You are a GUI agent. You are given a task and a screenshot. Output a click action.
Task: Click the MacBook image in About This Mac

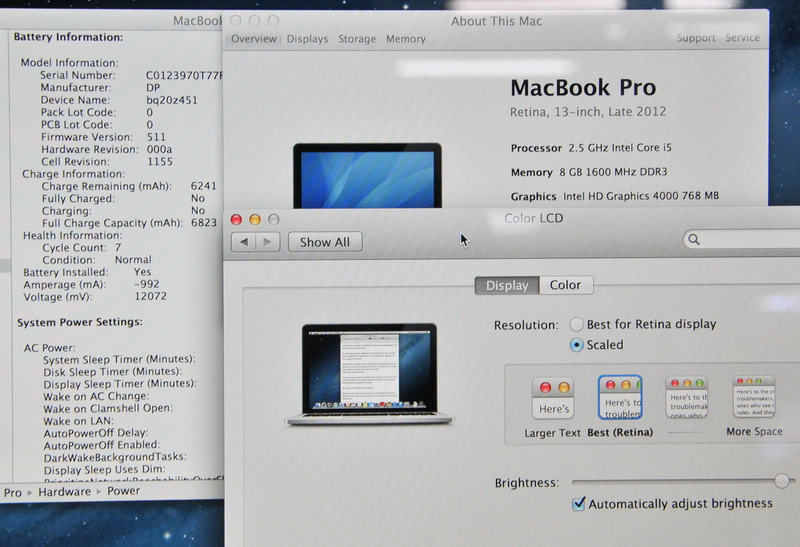tap(367, 176)
